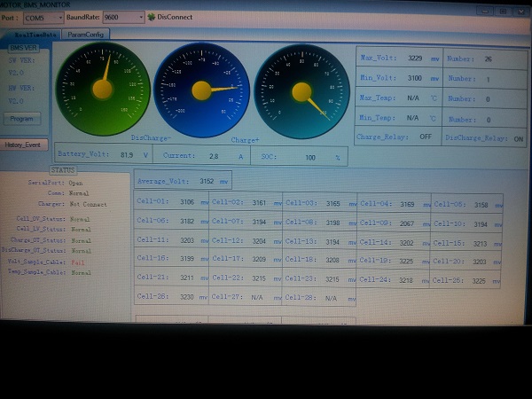Click the Average_Volt value field

(206, 180)
